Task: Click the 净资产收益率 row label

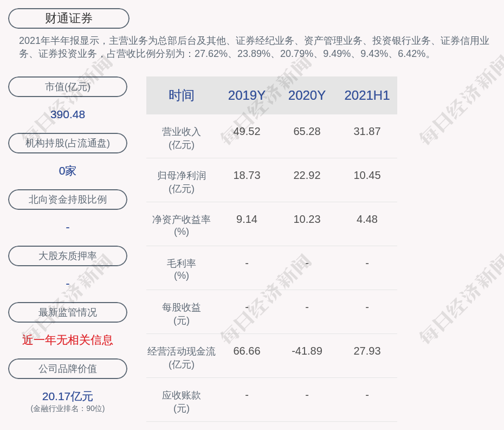Action: point(181,225)
